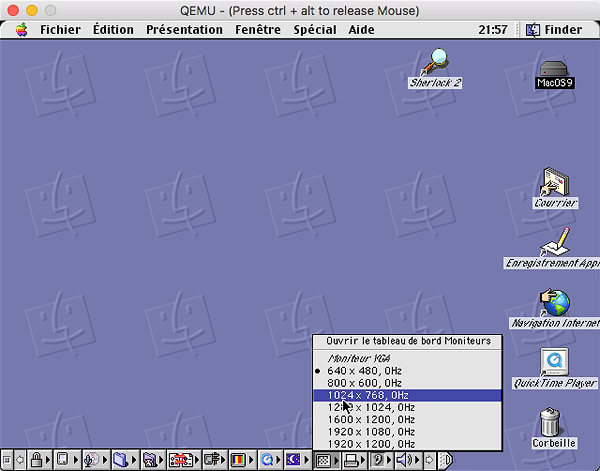Image resolution: width=600 pixels, height=471 pixels.
Task: Select the Corbeille trash can
Action: click(554, 428)
